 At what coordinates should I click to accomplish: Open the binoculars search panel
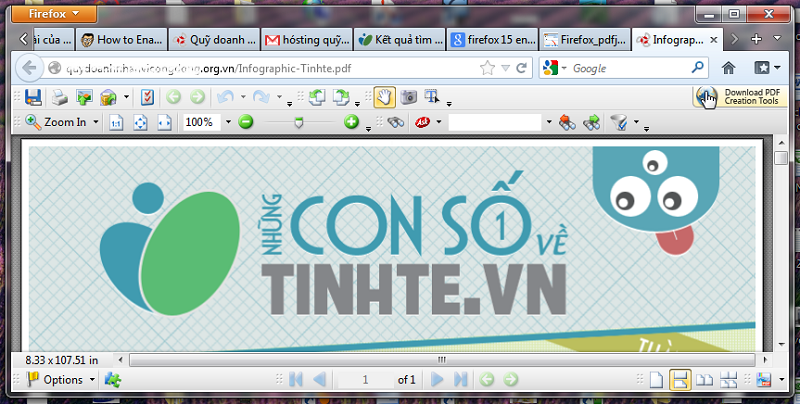(x=395, y=122)
